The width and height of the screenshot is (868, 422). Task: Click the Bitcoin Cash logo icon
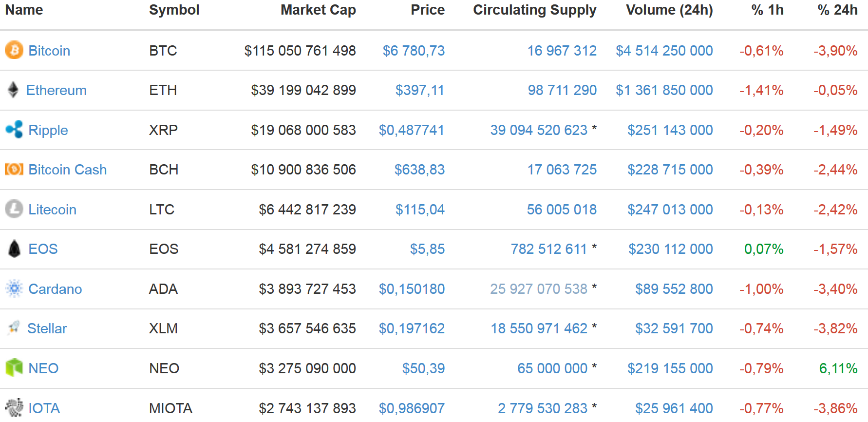pos(14,169)
